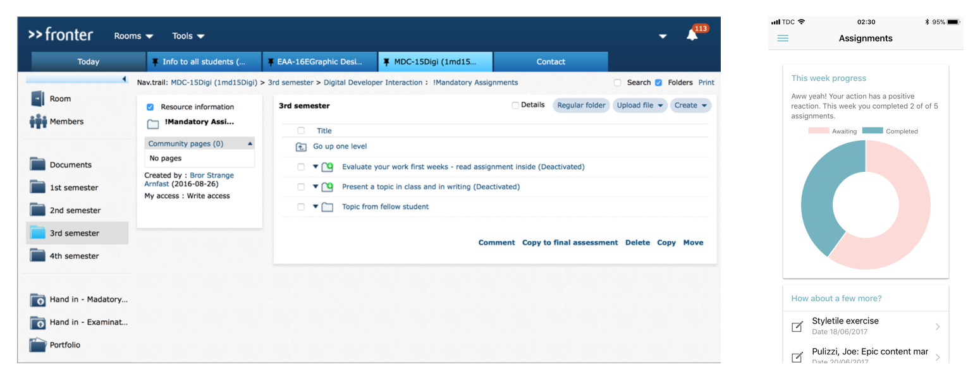980x379 pixels.
Task: Switch to the MDC-15Digi tab
Action: coord(436,62)
